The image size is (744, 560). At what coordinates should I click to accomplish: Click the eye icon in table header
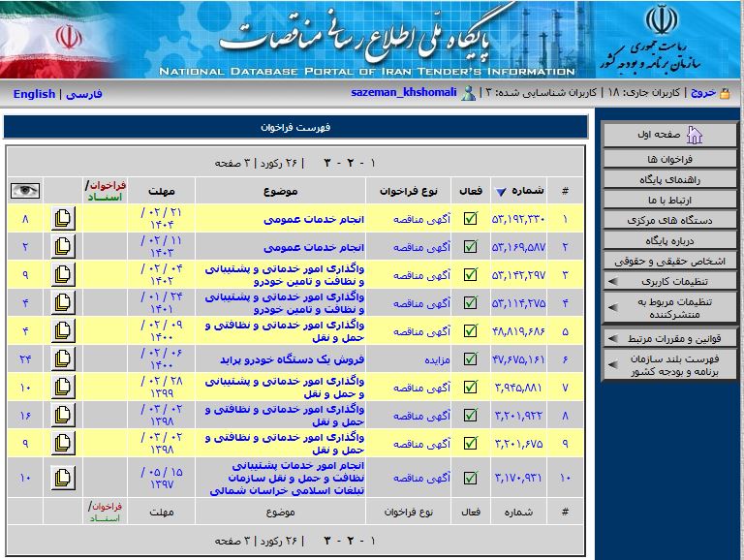tap(25, 190)
